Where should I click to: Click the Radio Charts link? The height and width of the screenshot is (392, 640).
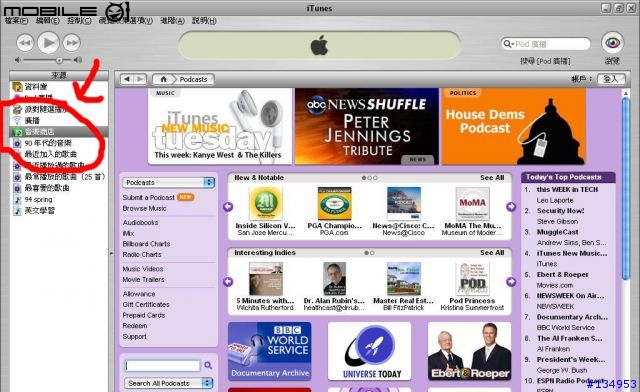pyautogui.click(x=142, y=254)
